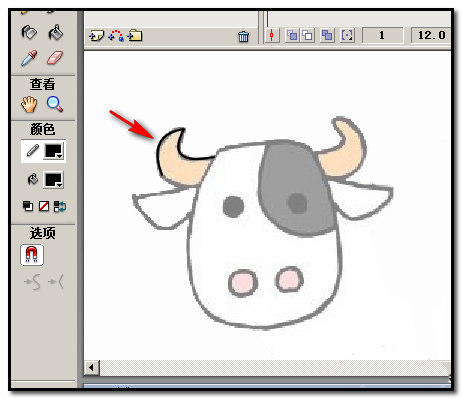The width and height of the screenshot is (462, 399).
Task: Toggle onion skin
Action: [292, 35]
